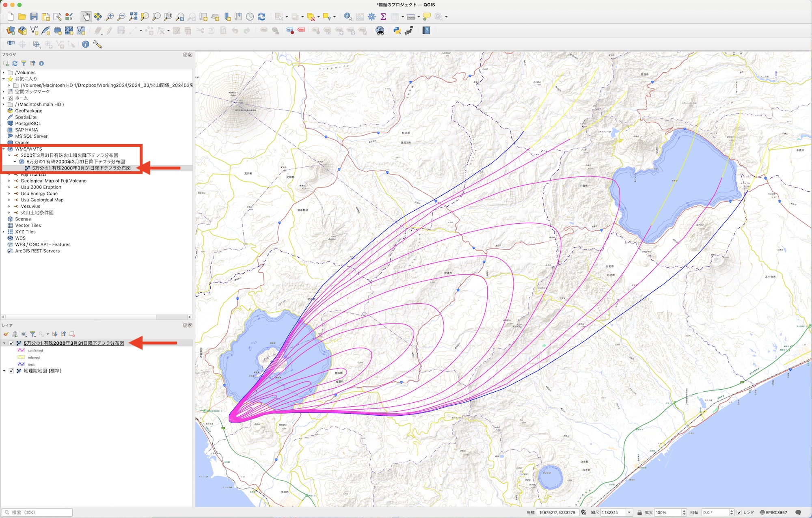Click the Zoom Full extent icon
Image resolution: width=812 pixels, height=518 pixels.
133,17
